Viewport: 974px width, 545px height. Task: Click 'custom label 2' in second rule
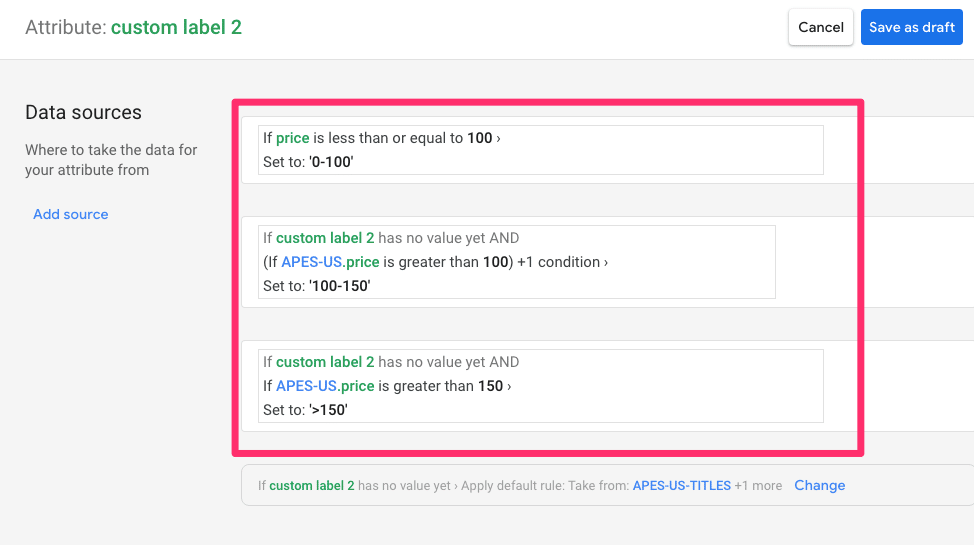click(325, 238)
